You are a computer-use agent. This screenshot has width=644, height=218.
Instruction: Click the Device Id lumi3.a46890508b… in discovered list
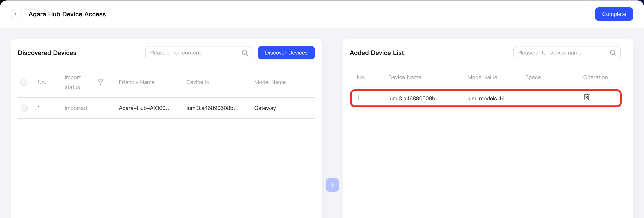[212, 108]
